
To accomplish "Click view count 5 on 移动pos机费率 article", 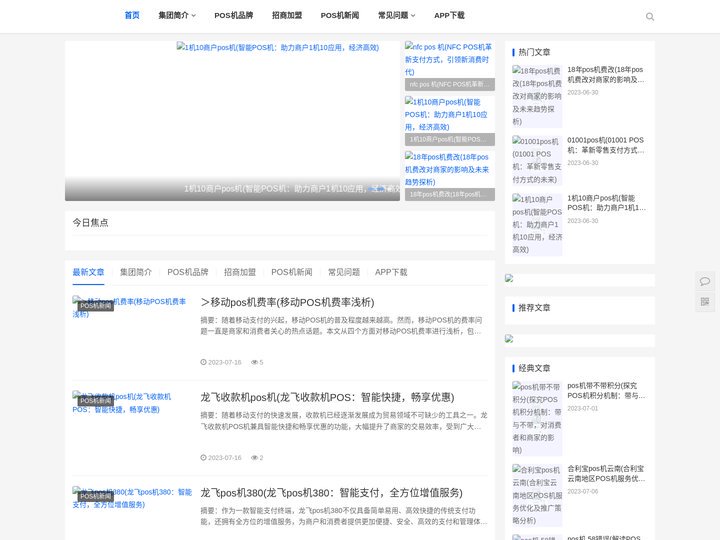I will tap(257, 362).
